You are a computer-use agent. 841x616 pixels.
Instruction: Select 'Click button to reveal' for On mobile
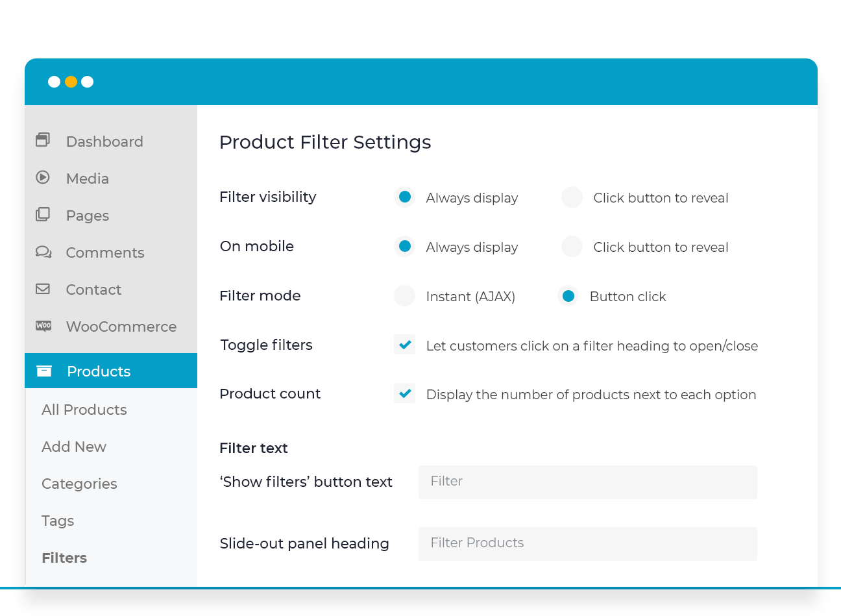tap(572, 246)
